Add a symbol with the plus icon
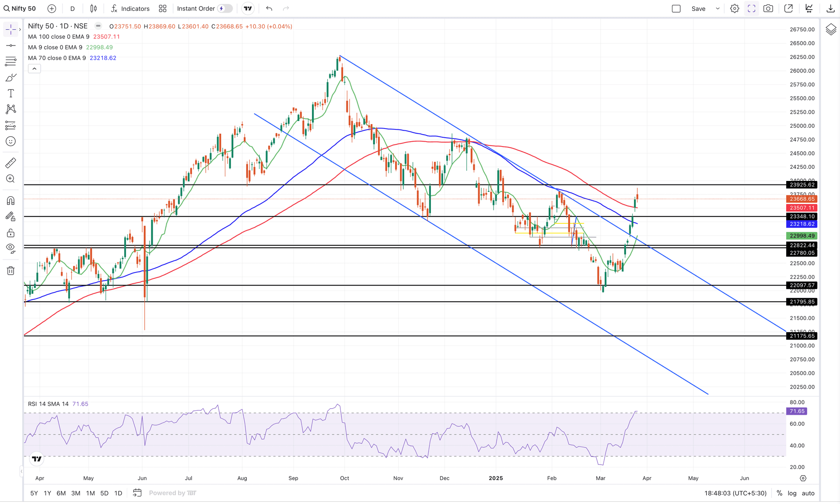The height and width of the screenshot is (504, 840). pyautogui.click(x=52, y=9)
